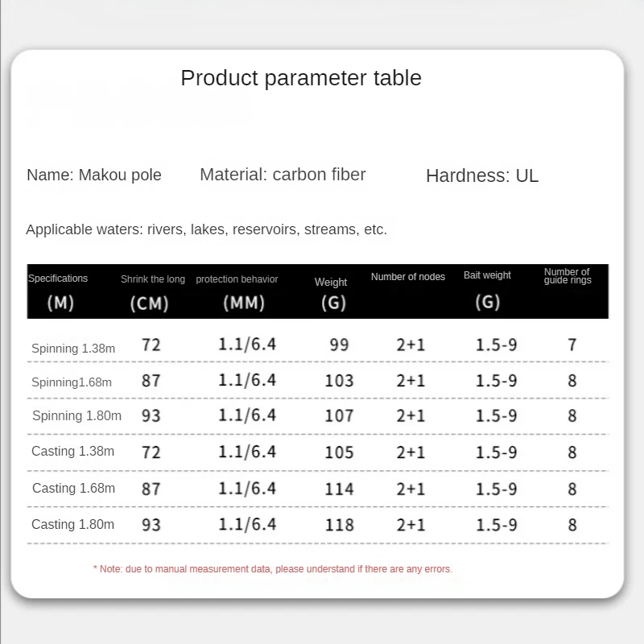Select the 'Casting 1.38m' row label
This screenshot has height=644, width=644.
pyautogui.click(x=72, y=451)
